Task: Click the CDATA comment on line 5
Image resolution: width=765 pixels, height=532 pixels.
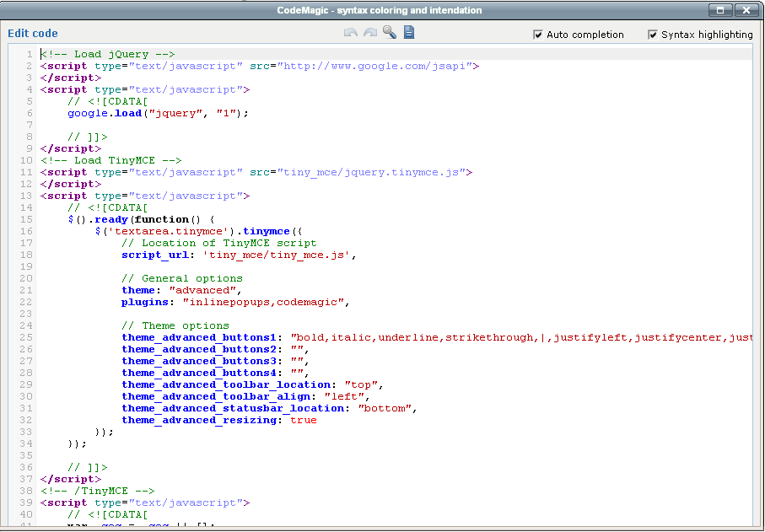Action: tap(107, 101)
